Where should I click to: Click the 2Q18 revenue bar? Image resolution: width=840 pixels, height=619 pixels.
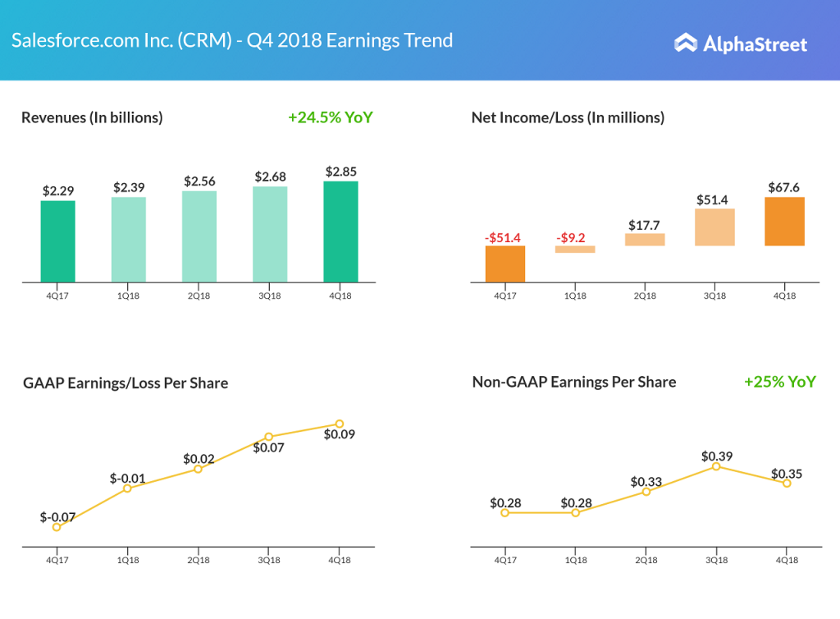(199, 236)
